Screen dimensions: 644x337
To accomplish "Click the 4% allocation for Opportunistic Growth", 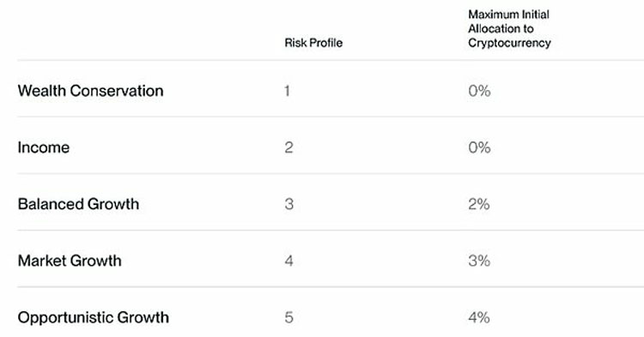I will pos(479,317).
